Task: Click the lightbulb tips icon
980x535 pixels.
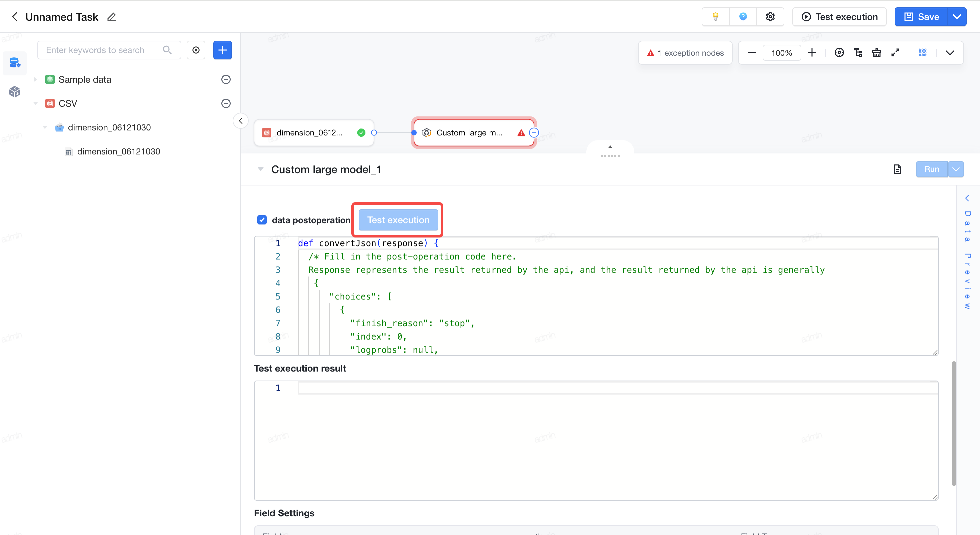Action: [x=715, y=17]
